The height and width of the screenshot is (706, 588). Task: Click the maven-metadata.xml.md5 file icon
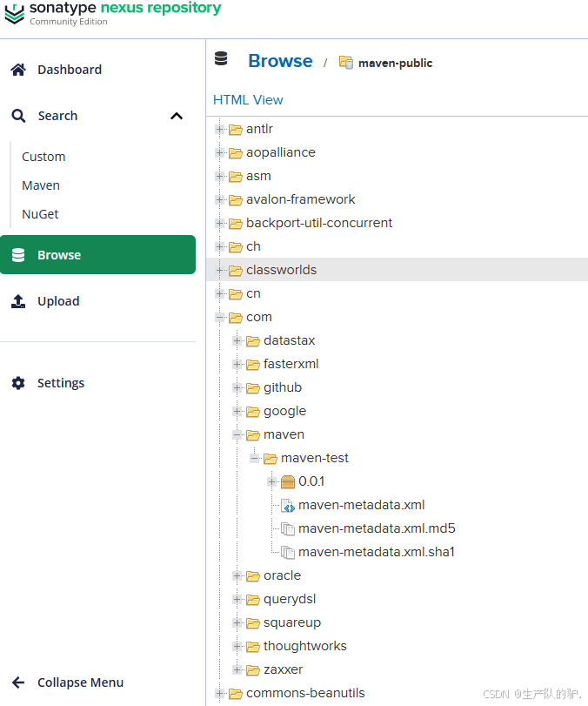tap(288, 528)
